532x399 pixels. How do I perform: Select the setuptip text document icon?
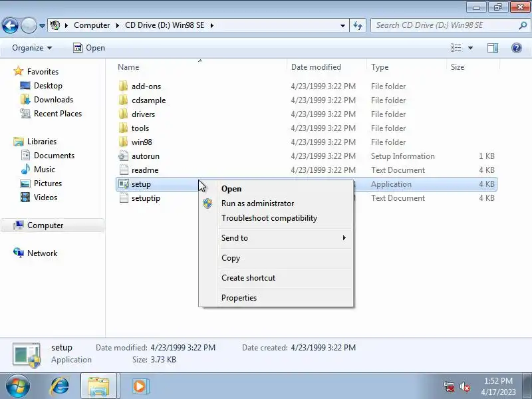(x=124, y=198)
